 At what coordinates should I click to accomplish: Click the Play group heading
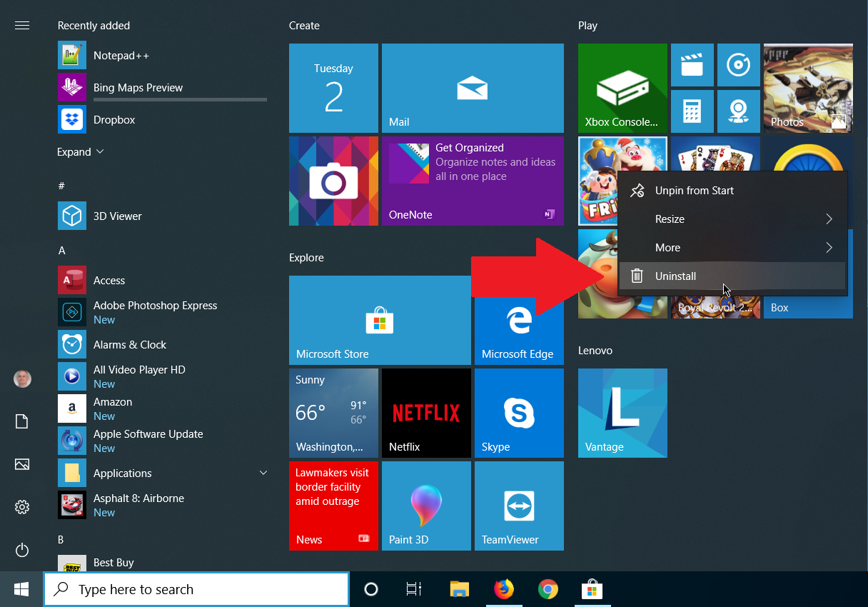point(587,26)
